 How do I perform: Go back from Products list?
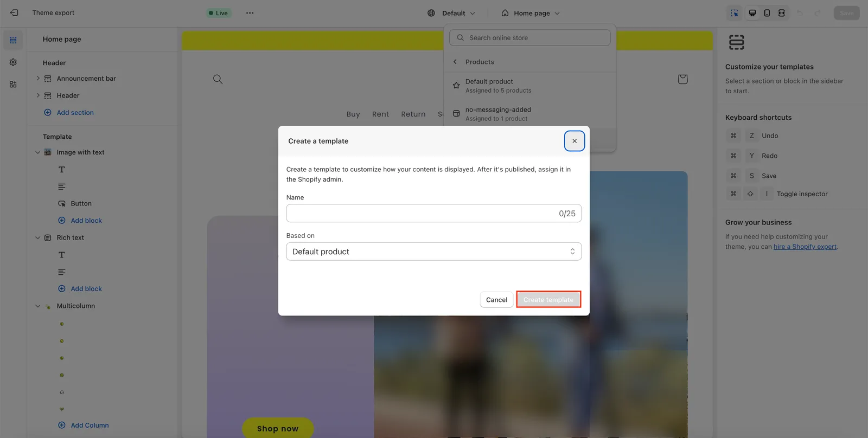455,62
